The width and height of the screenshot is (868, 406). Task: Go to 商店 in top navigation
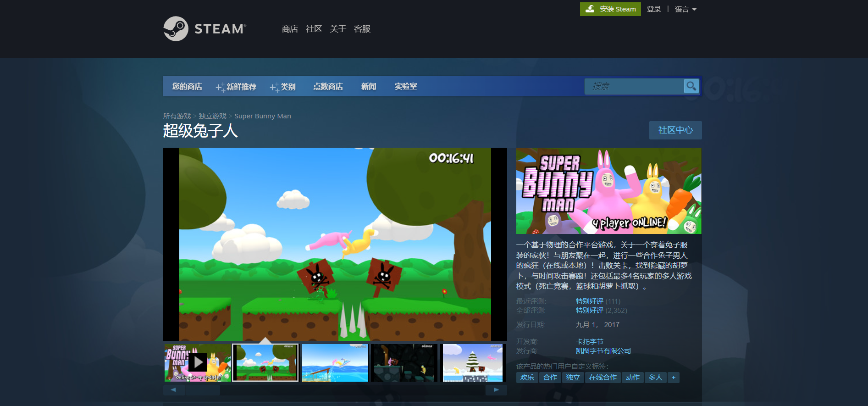tap(290, 29)
